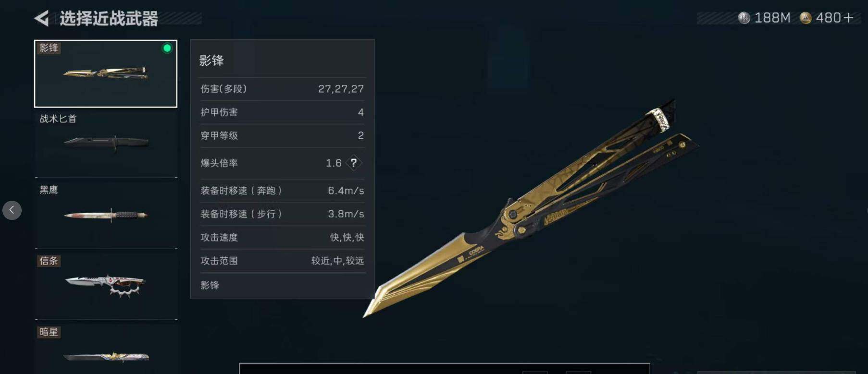Click the 护甲伤害 armor damage row
Image resolution: width=868 pixels, height=374 pixels.
pos(282,112)
